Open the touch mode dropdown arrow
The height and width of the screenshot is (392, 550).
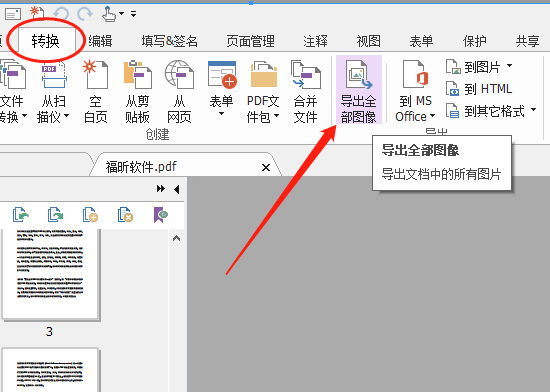pyautogui.click(x=121, y=14)
